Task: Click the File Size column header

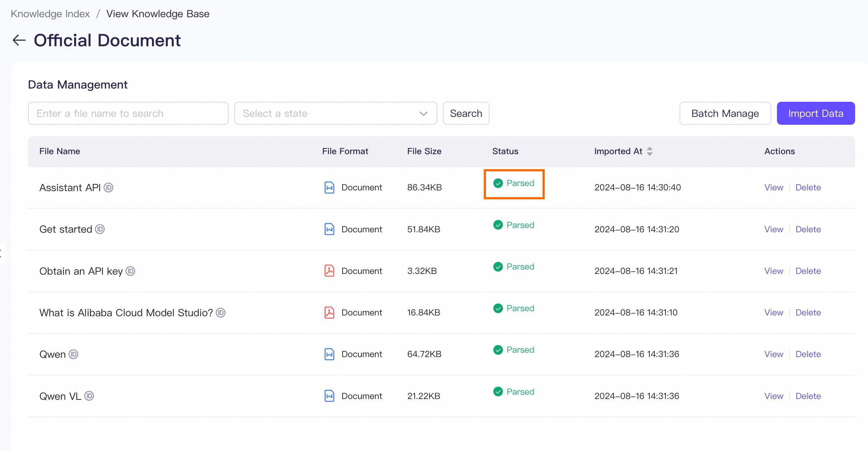Action: pyautogui.click(x=424, y=151)
